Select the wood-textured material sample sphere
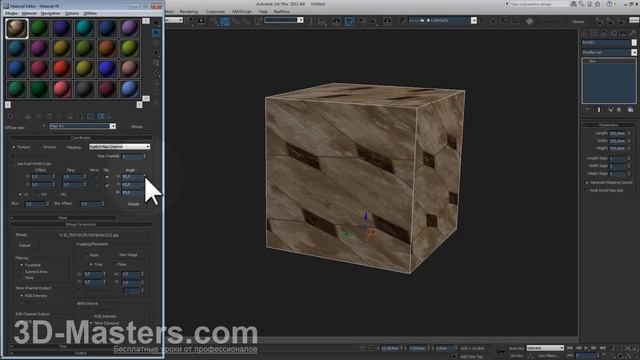640x360 pixels. [x=17, y=28]
